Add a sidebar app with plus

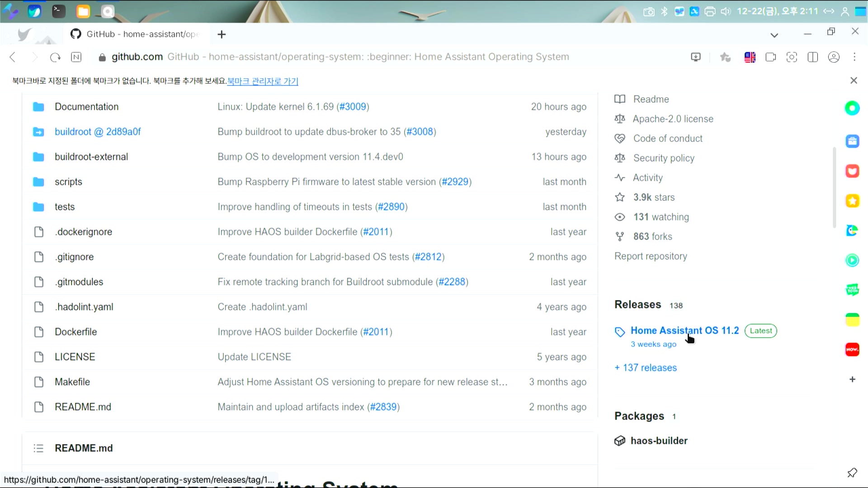click(x=852, y=380)
